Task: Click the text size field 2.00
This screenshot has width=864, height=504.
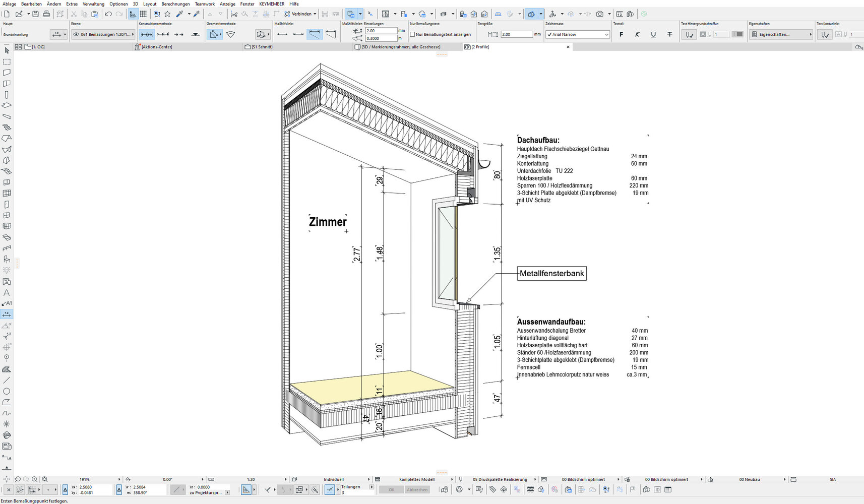Action: click(517, 34)
